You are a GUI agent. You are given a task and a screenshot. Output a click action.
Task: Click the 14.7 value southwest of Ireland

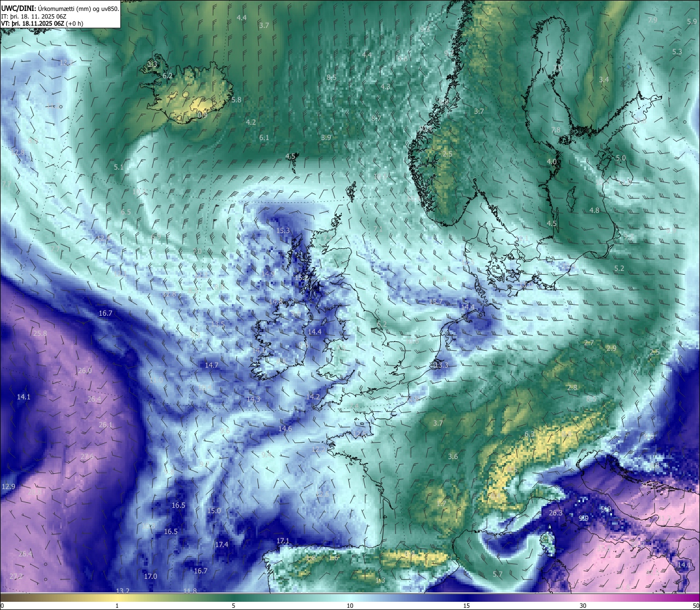[212, 365]
